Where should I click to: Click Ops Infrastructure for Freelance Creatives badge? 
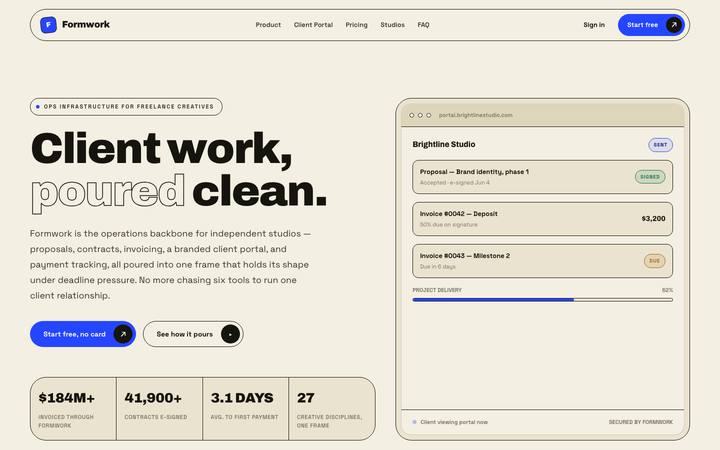coord(126,107)
